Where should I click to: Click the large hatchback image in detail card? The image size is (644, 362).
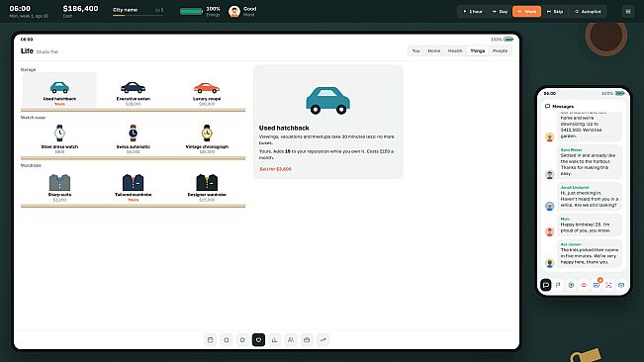pyautogui.click(x=327, y=100)
